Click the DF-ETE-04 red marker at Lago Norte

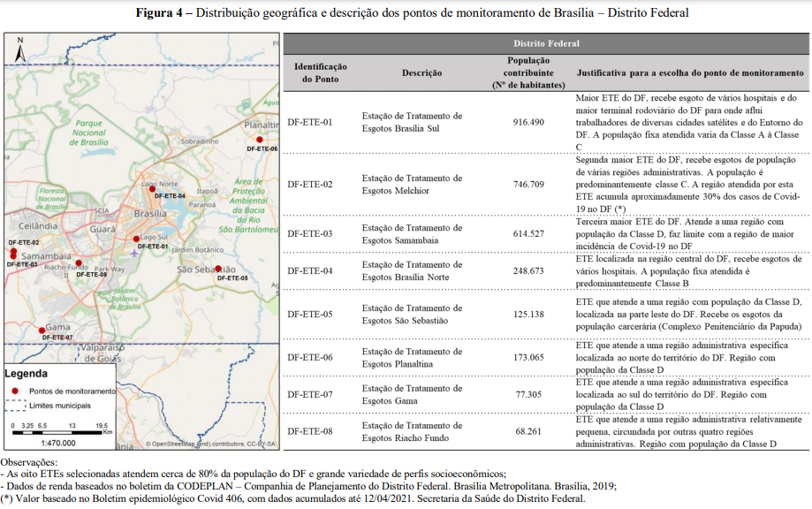[152, 189]
